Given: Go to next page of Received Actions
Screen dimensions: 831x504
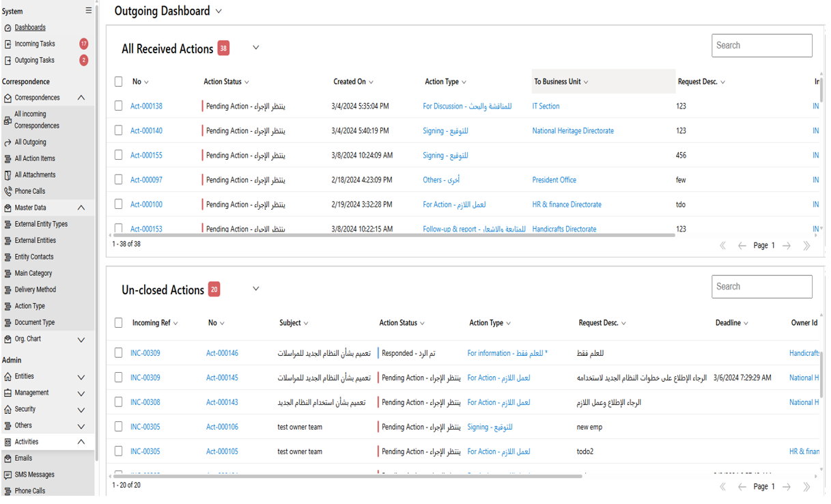Looking at the screenshot, I should pos(787,244).
